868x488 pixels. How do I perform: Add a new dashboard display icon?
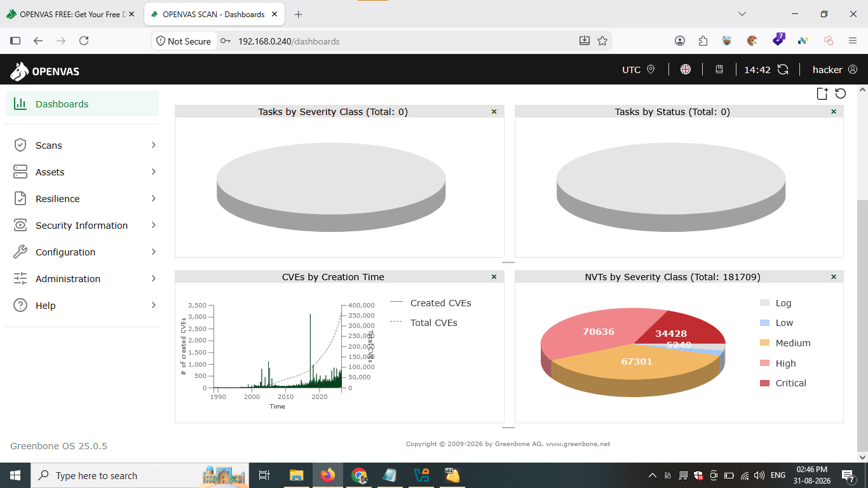(822, 94)
